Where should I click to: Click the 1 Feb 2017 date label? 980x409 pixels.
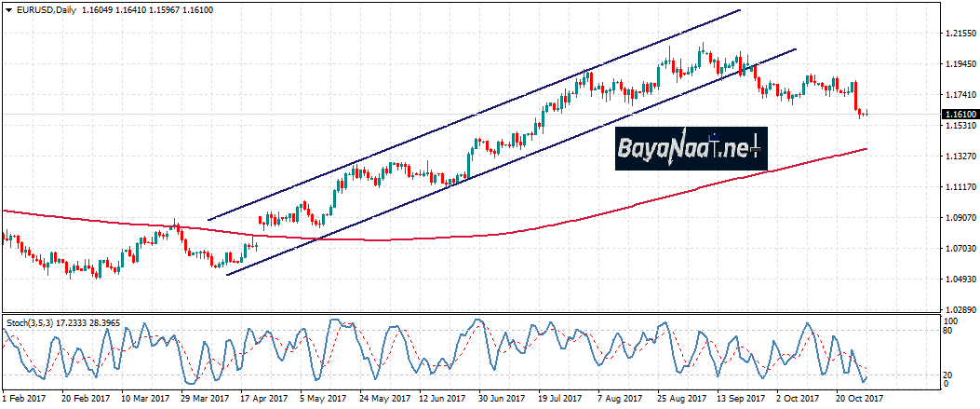click(25, 398)
